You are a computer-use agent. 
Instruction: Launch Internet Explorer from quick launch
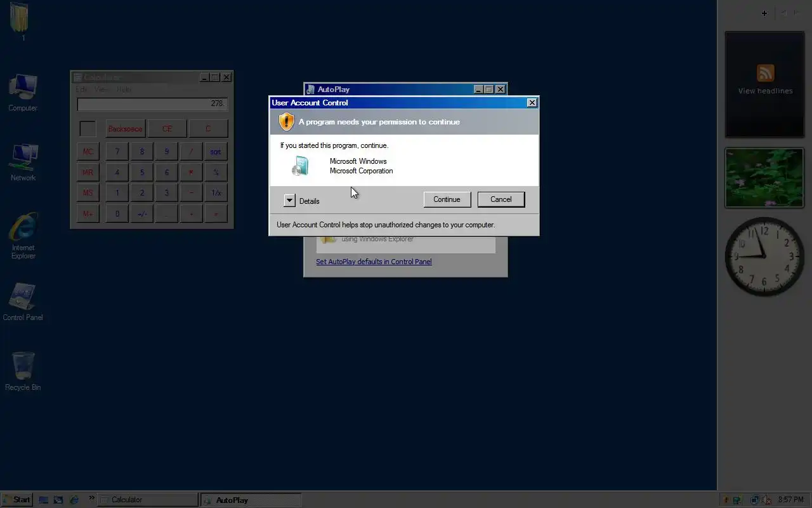click(74, 500)
